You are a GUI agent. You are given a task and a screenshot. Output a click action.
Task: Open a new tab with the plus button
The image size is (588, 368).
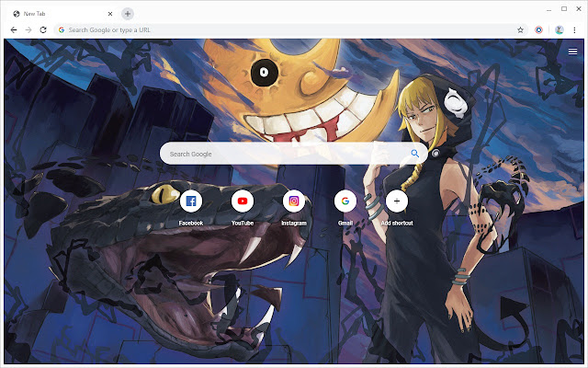(128, 14)
